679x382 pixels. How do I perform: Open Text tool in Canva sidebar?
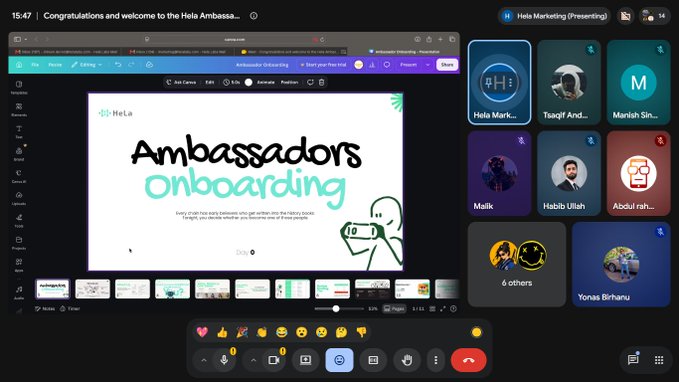[x=19, y=132]
